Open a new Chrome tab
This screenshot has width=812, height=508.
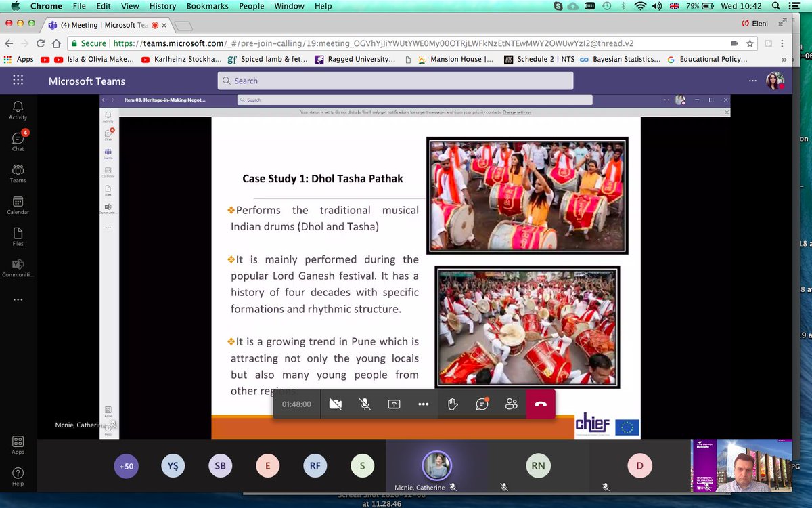[x=183, y=26]
